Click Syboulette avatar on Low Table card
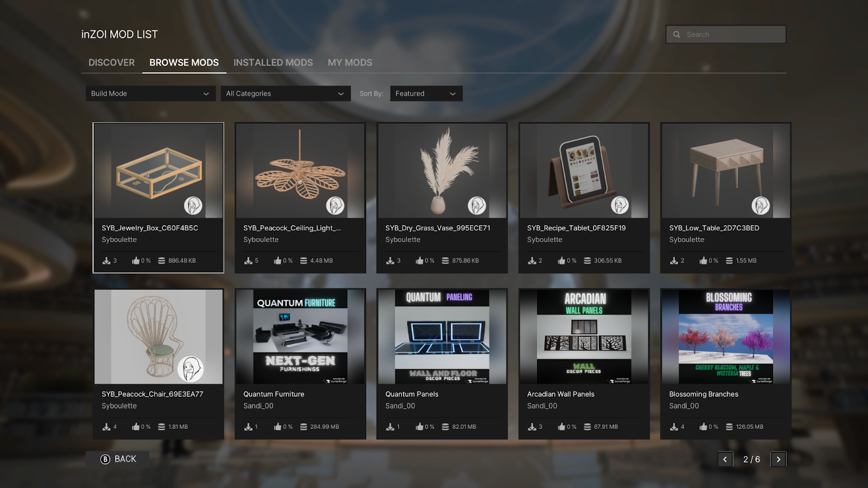This screenshot has height=488, width=868. pos(761,206)
